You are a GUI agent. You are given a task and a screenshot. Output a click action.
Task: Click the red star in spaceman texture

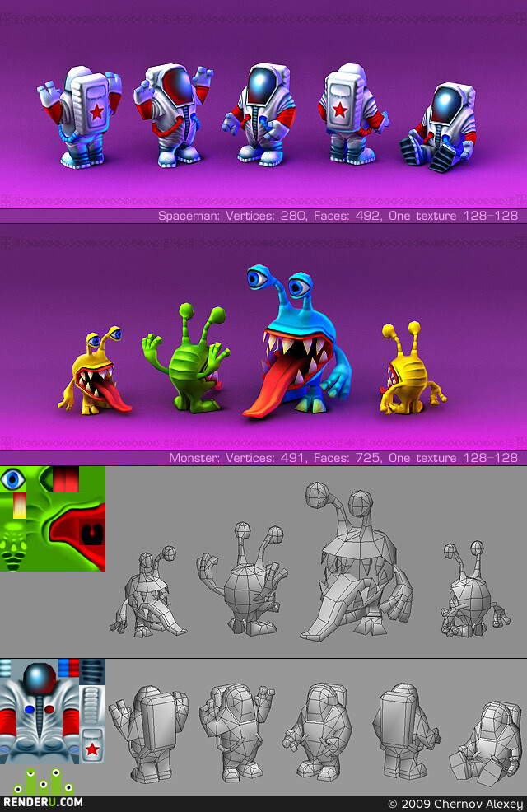92,749
